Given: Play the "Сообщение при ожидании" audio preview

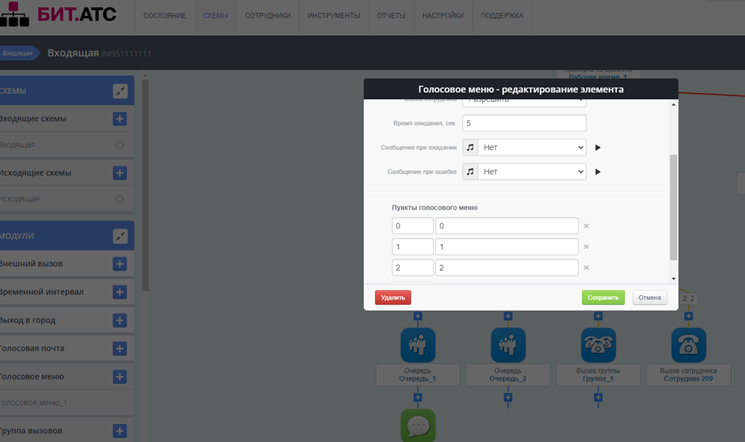Looking at the screenshot, I should (x=598, y=148).
